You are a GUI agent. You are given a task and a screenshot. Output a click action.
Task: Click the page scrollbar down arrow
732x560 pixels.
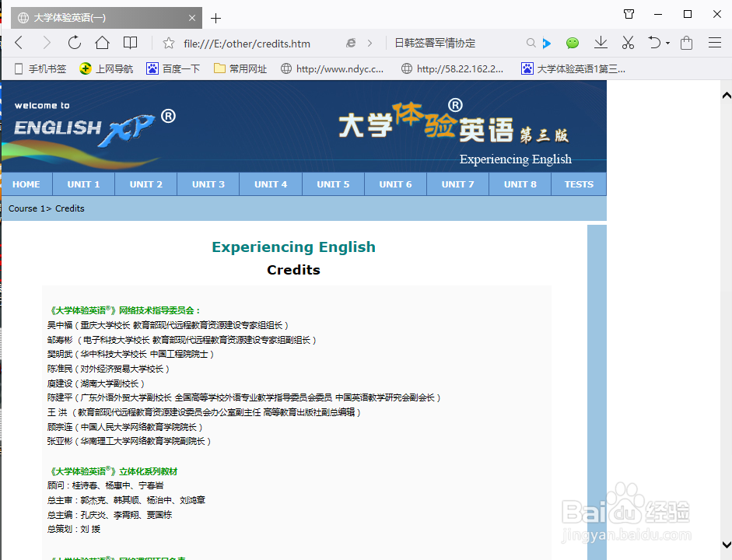pyautogui.click(x=727, y=544)
